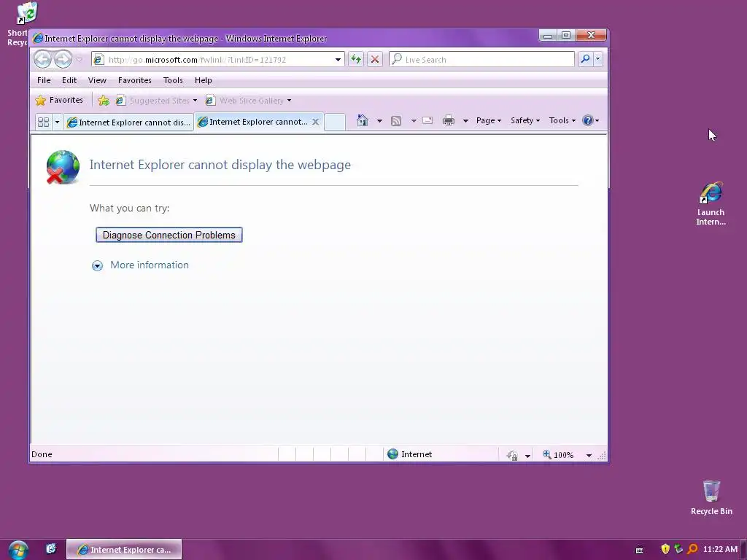Click the globe error icon on page

63,167
